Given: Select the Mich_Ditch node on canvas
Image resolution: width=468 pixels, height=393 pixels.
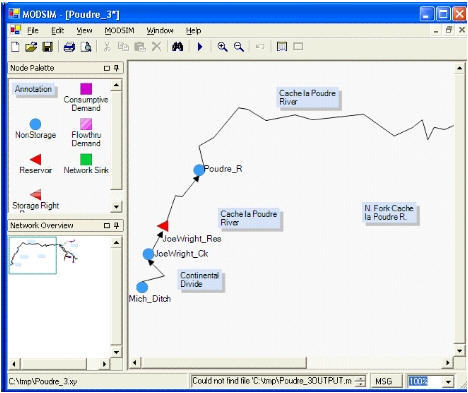Looking at the screenshot, I should point(142,287).
